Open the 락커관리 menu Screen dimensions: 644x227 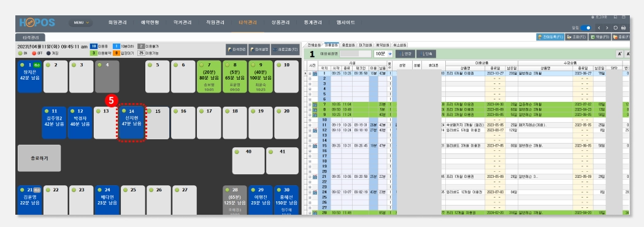[x=182, y=23]
